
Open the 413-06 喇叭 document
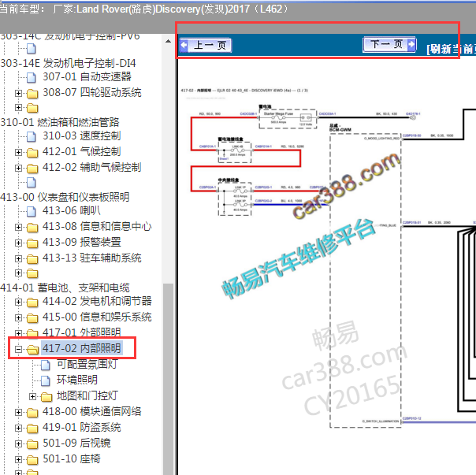click(x=72, y=210)
